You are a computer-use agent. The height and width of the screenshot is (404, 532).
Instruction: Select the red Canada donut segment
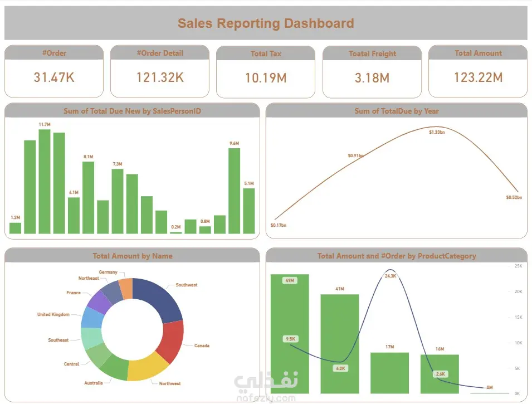(x=172, y=340)
